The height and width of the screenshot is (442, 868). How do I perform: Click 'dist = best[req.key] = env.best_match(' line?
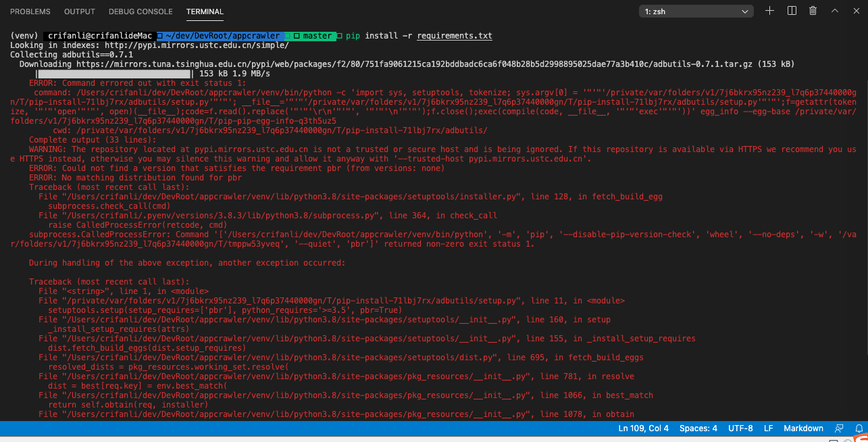tap(137, 386)
